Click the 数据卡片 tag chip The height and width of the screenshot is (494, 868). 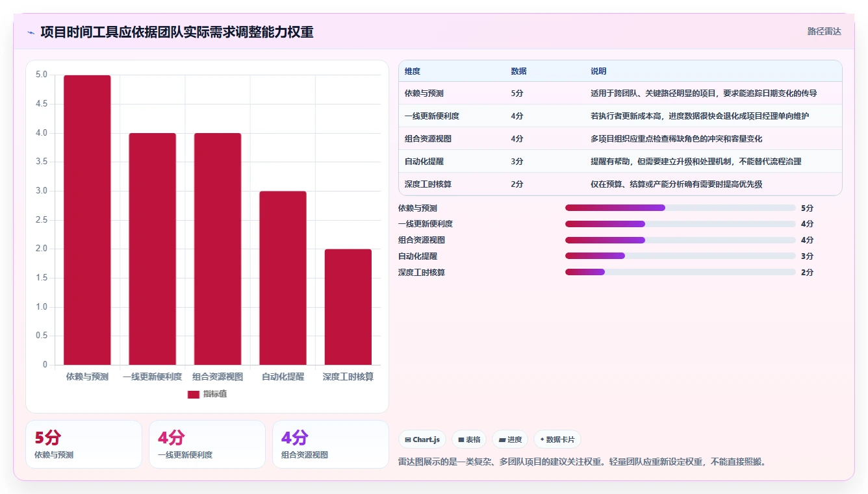(557, 439)
